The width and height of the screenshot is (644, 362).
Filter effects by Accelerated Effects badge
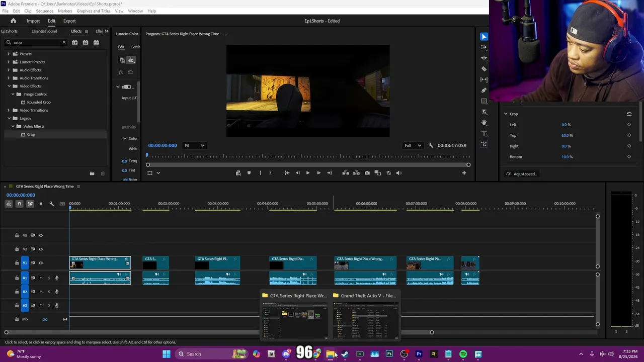[74, 43]
